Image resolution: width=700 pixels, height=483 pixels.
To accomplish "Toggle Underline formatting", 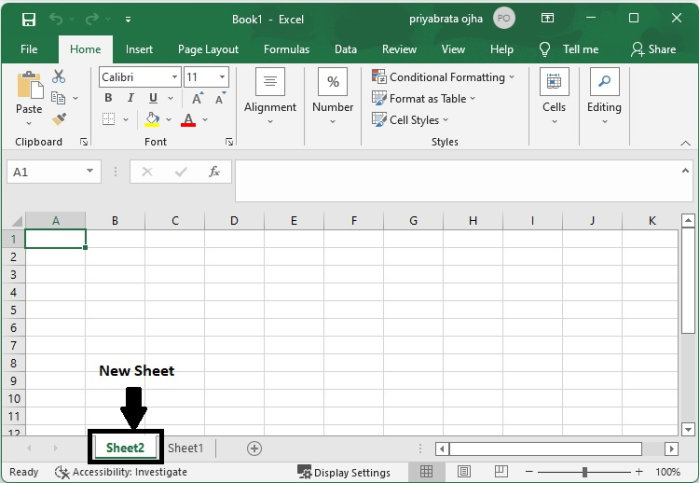I will click(x=153, y=98).
